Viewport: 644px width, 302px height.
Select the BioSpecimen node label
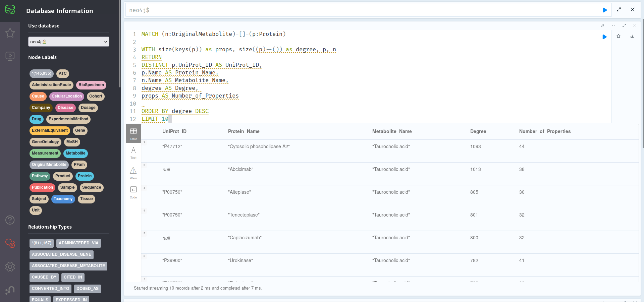pos(91,85)
